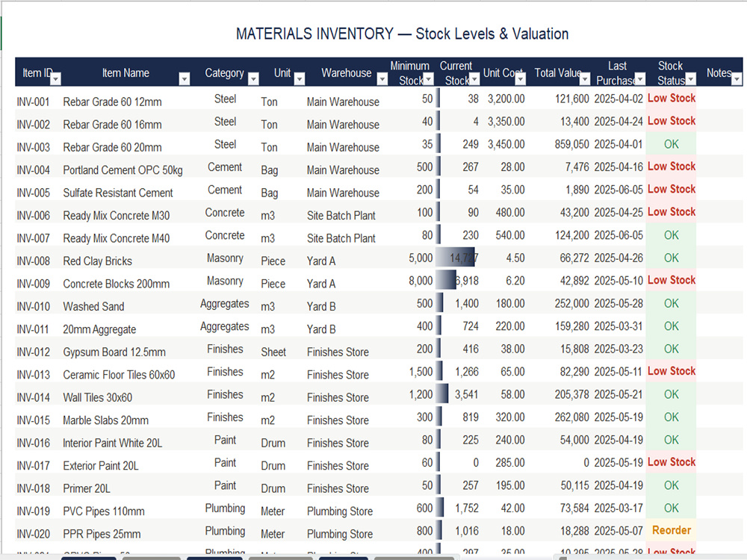This screenshot has height=560, width=747.
Task: Select cell INV-001
Action: tap(34, 102)
